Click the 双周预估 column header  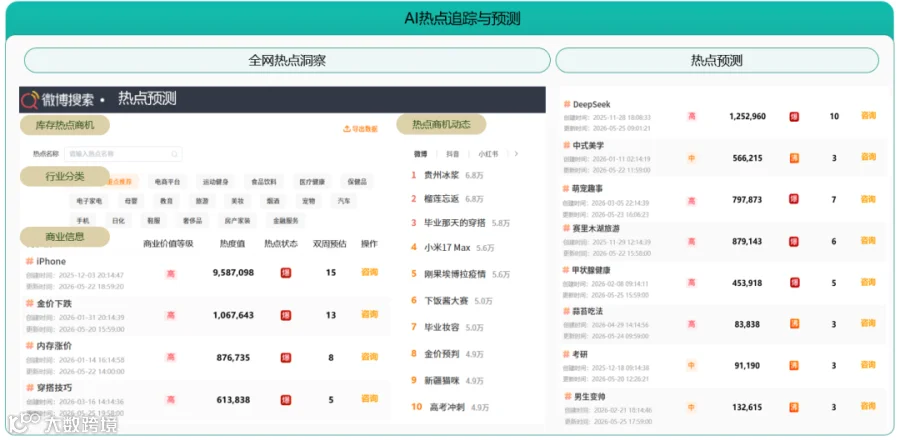point(330,244)
